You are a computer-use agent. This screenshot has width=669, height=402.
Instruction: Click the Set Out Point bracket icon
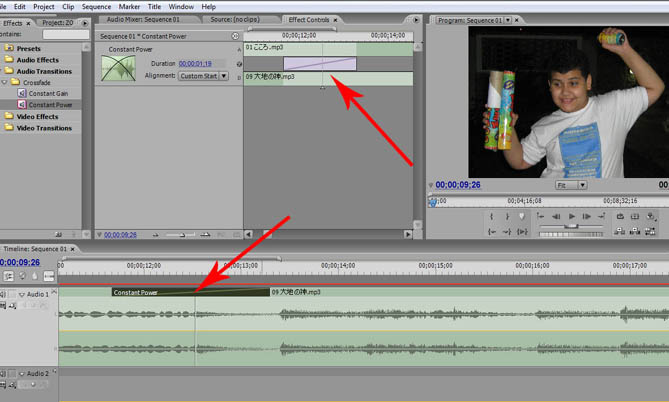(x=509, y=216)
